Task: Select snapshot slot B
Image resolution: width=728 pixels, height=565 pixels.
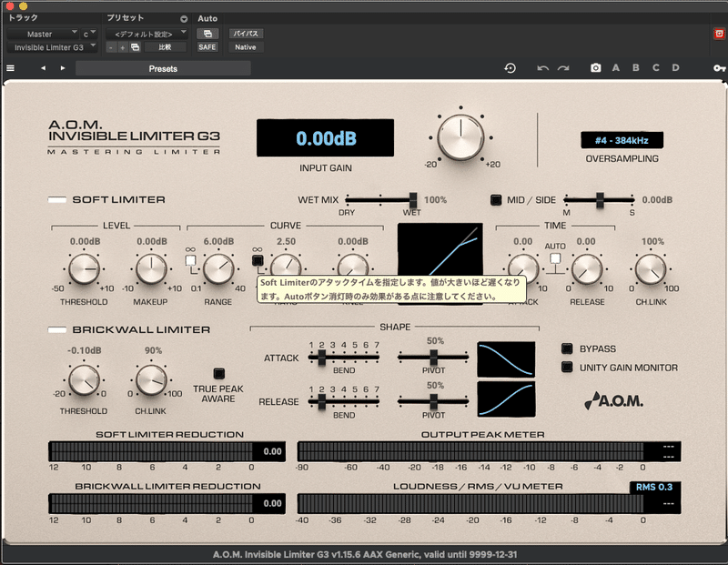Action: [635, 67]
